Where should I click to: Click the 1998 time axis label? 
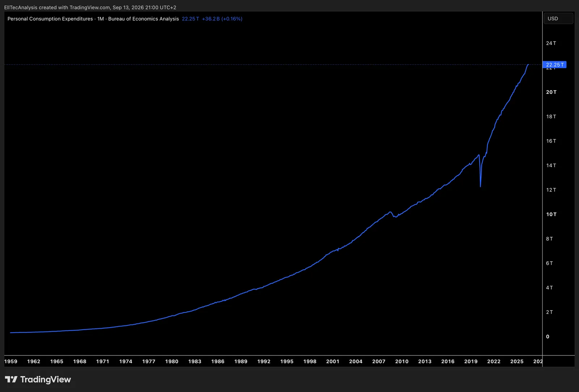click(310, 361)
